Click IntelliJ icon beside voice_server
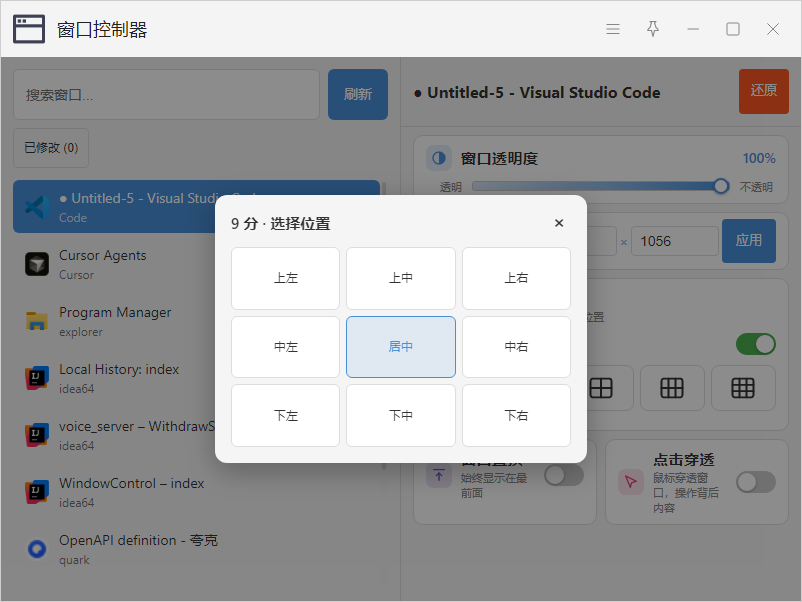Viewport: 802px width, 602px height. (x=37, y=435)
